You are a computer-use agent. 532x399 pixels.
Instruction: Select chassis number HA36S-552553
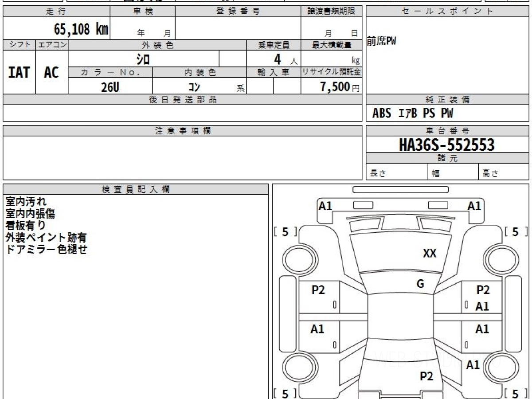point(447,145)
